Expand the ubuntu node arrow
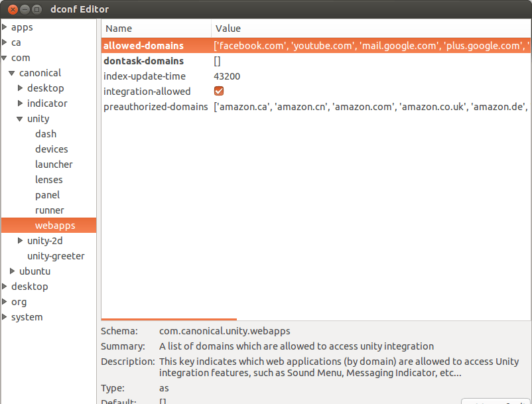Screen dimensions: 532x404 click(12, 271)
